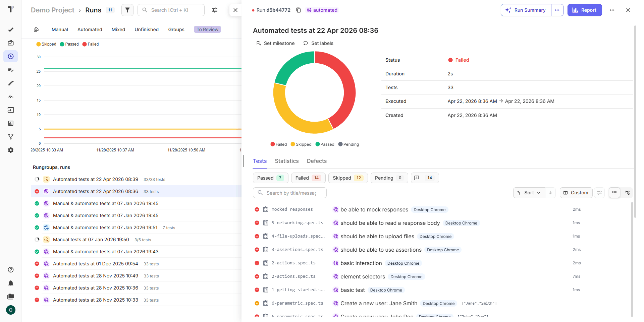Open the Settings gear icon in sidebar

click(x=11, y=150)
